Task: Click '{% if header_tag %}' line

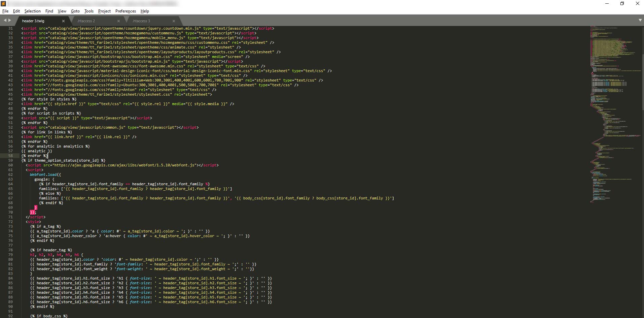Action: click(51, 250)
